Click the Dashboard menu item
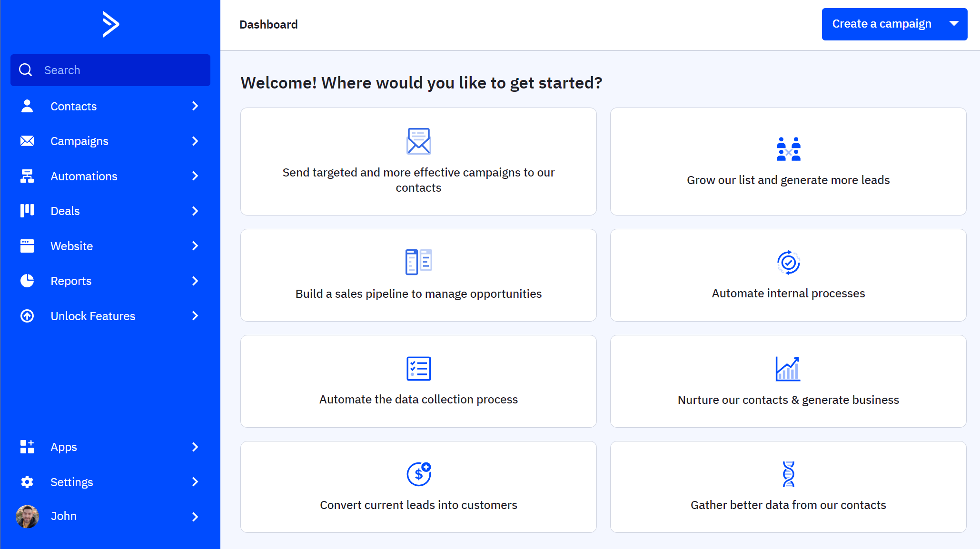Viewport: 980px width, 549px height. [x=268, y=25]
